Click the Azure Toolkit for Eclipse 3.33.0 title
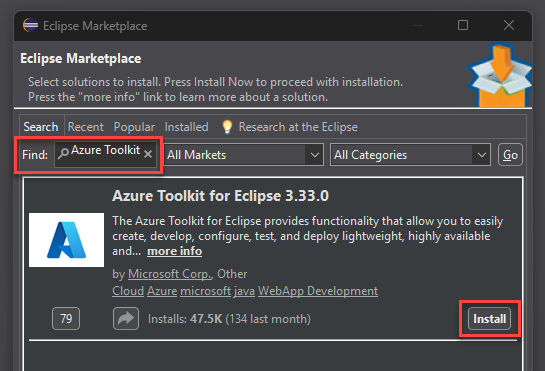This screenshot has width=545, height=371. (x=220, y=196)
